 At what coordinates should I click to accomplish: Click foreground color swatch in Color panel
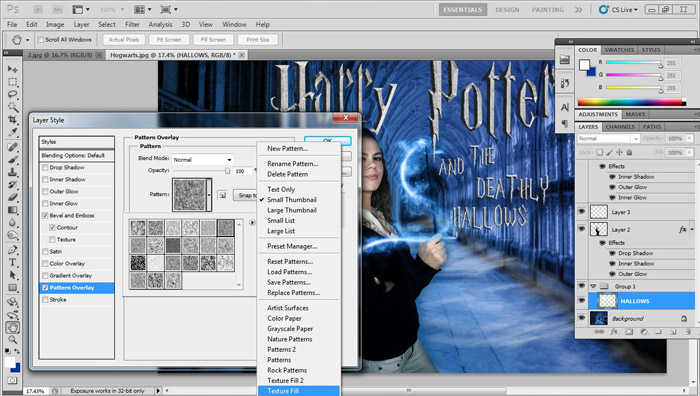coord(584,65)
